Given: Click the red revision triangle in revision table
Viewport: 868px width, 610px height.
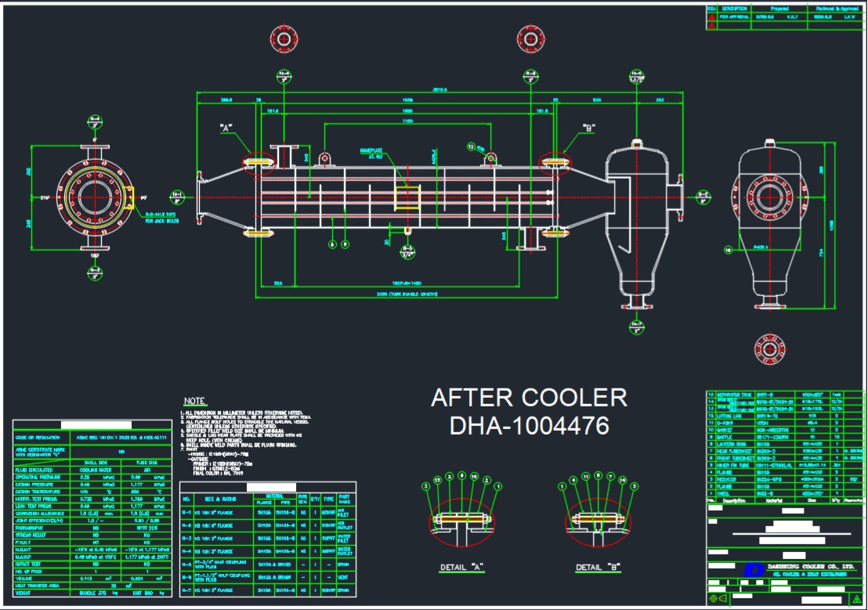Looking at the screenshot, I should tap(711, 17).
